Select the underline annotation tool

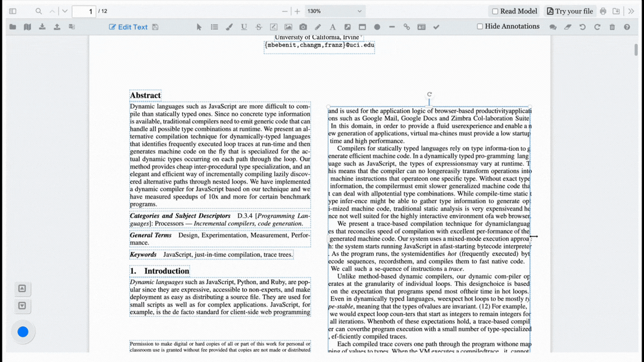pyautogui.click(x=244, y=27)
